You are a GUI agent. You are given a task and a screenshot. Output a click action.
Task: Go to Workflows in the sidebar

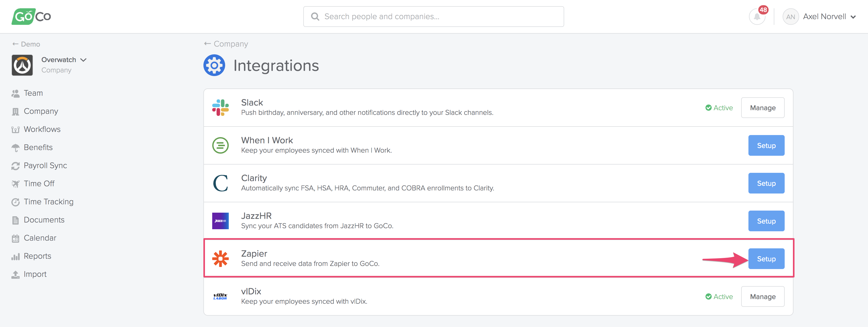click(42, 129)
